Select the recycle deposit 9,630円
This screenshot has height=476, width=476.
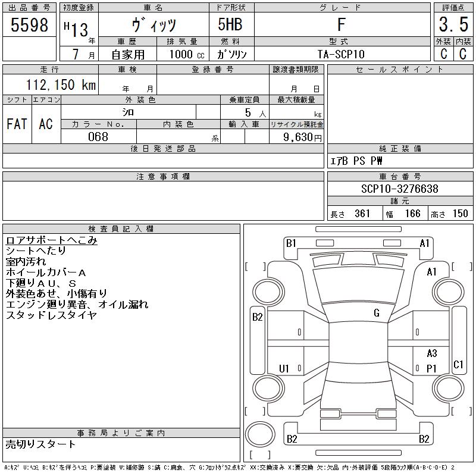pos(302,137)
